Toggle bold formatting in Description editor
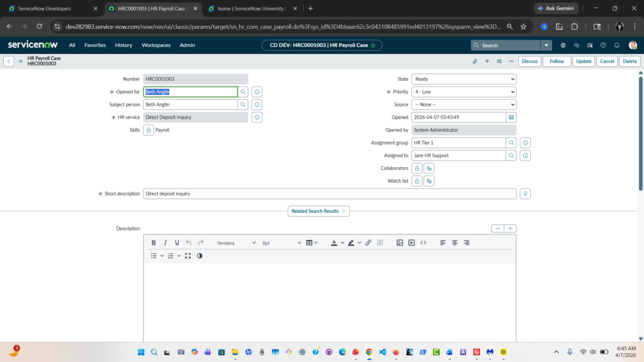Viewport: 644px width, 362px height. pyautogui.click(x=154, y=243)
